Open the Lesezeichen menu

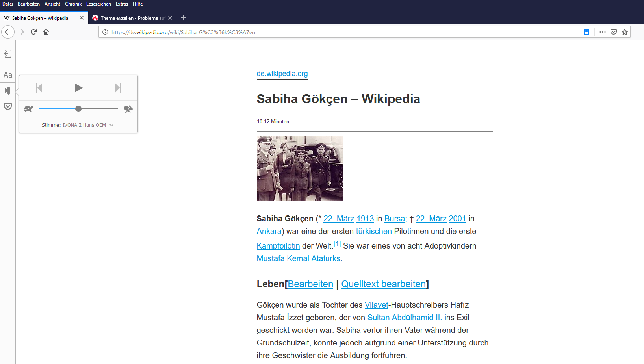coord(98,4)
